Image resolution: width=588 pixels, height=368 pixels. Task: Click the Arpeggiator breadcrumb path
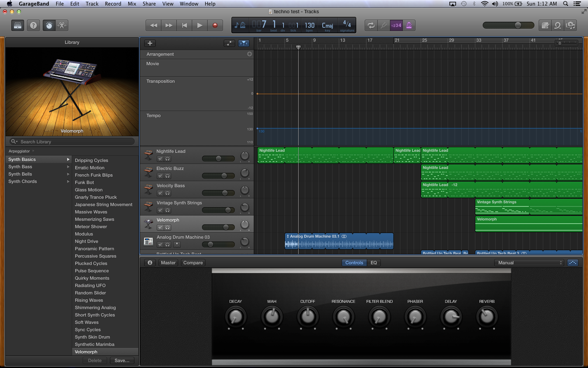pyautogui.click(x=19, y=151)
